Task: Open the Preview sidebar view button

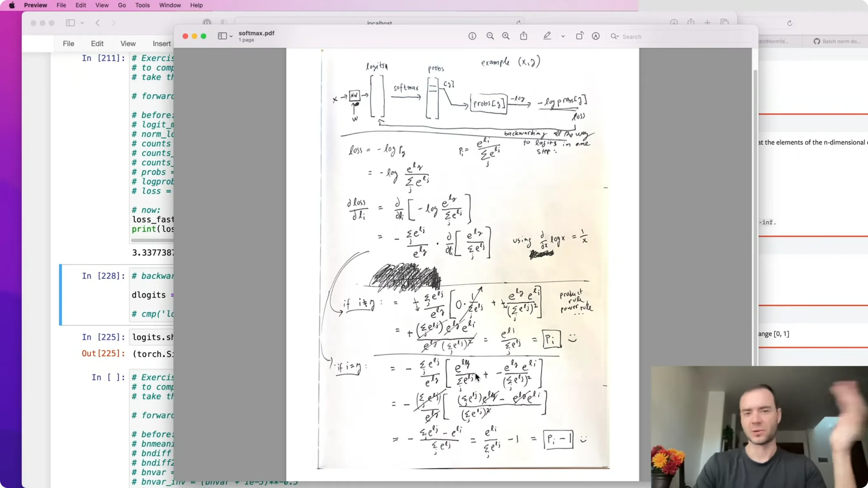Action: click(x=222, y=36)
